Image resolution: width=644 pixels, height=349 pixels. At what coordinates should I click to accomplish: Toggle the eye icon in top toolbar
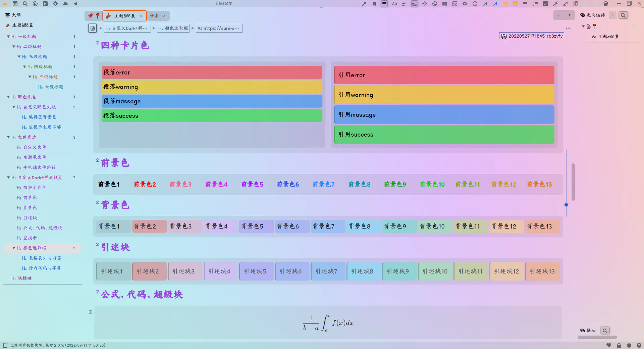click(x=465, y=4)
